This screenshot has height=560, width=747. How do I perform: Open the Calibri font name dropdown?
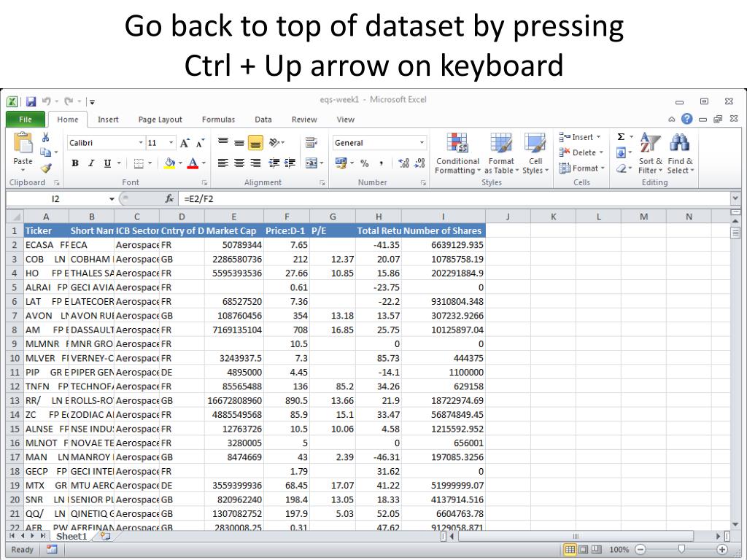[141, 143]
